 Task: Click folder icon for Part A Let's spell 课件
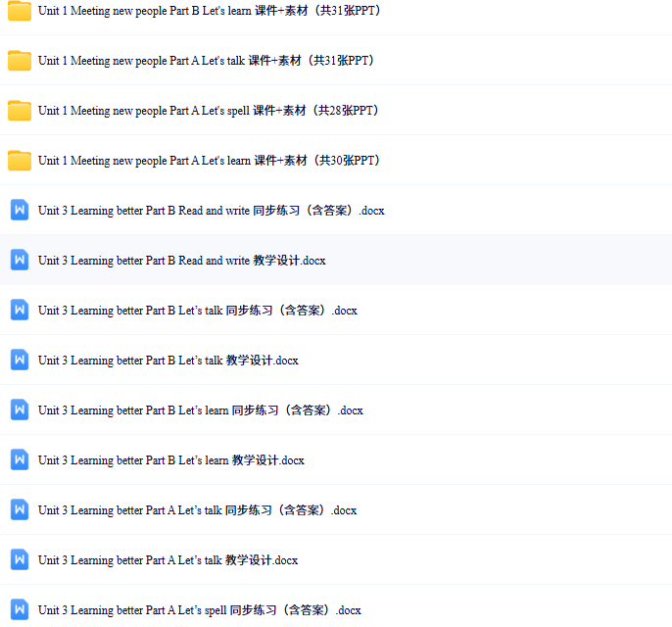pyautogui.click(x=20, y=111)
